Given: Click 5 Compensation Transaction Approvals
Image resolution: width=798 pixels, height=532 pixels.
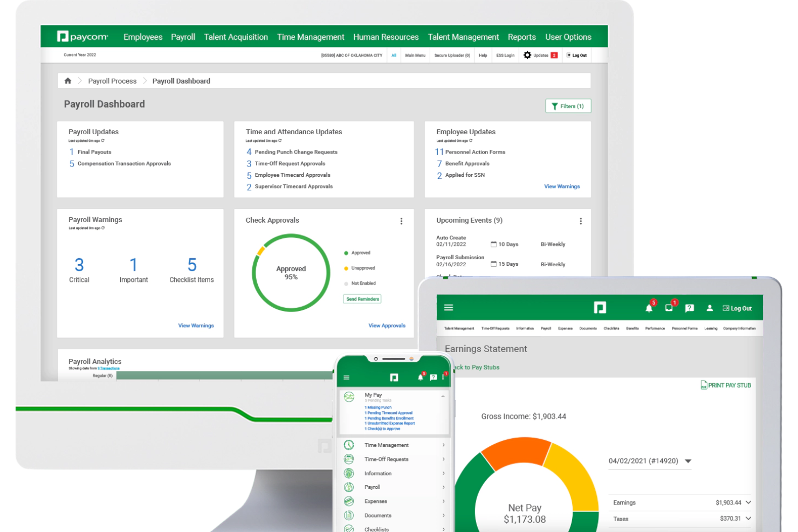Looking at the screenshot, I should (x=120, y=163).
